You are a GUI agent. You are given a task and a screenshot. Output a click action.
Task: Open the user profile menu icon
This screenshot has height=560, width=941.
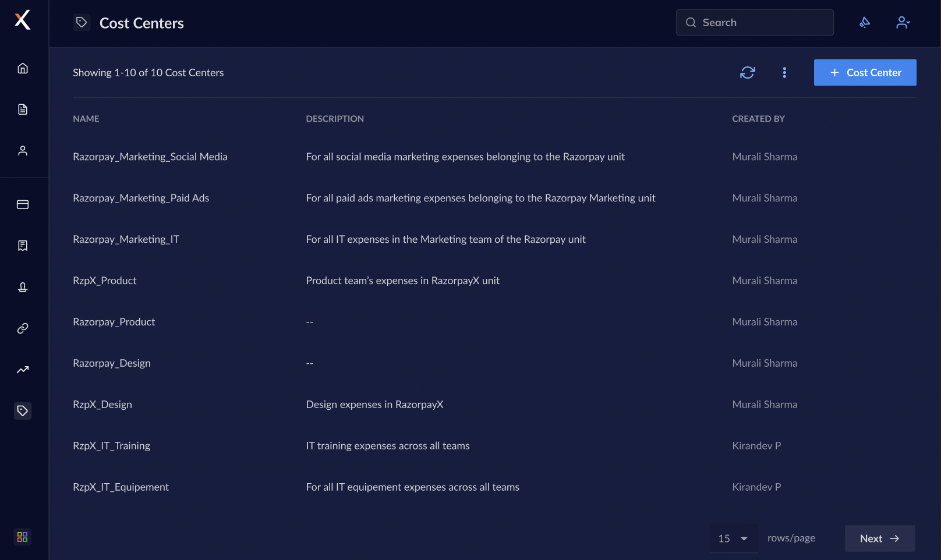click(x=903, y=22)
